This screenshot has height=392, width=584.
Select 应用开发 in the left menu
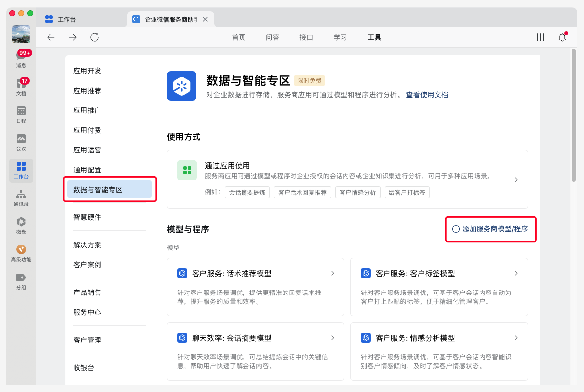[x=87, y=71]
